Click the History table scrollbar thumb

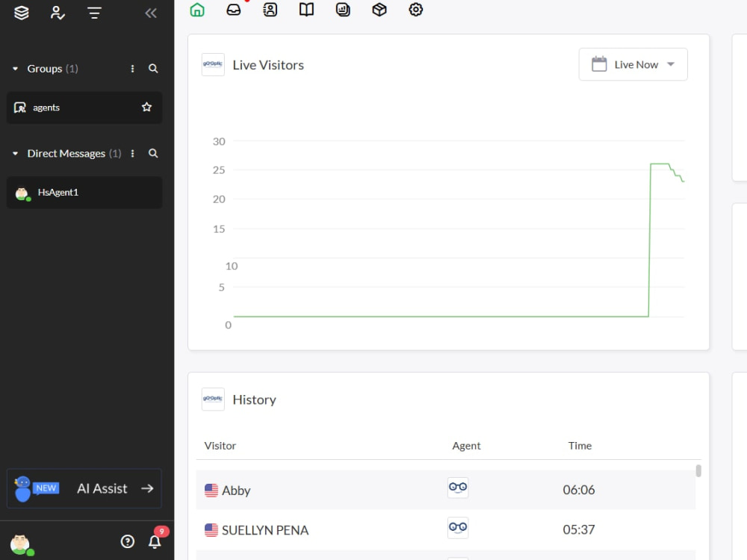pyautogui.click(x=698, y=471)
